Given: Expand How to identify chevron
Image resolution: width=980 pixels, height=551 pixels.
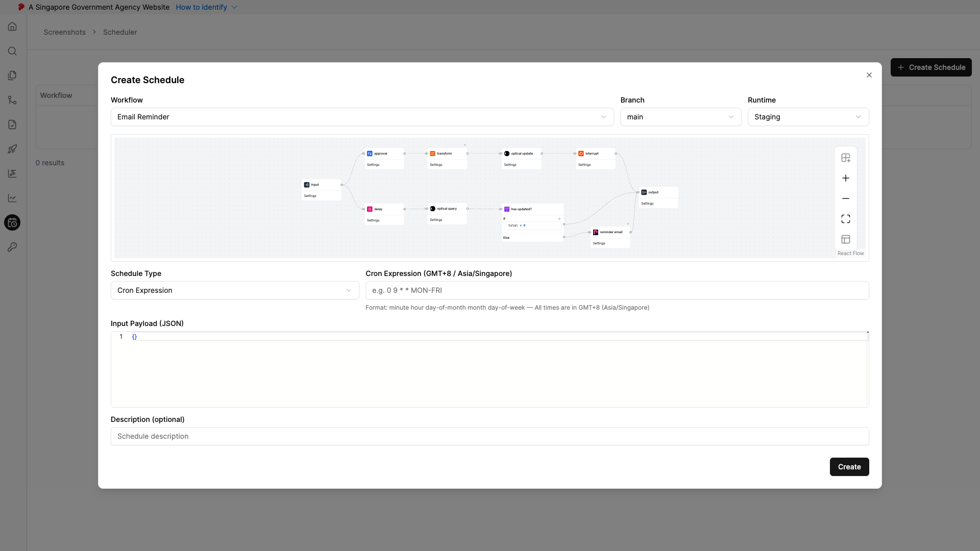Looking at the screenshot, I should click(234, 7).
